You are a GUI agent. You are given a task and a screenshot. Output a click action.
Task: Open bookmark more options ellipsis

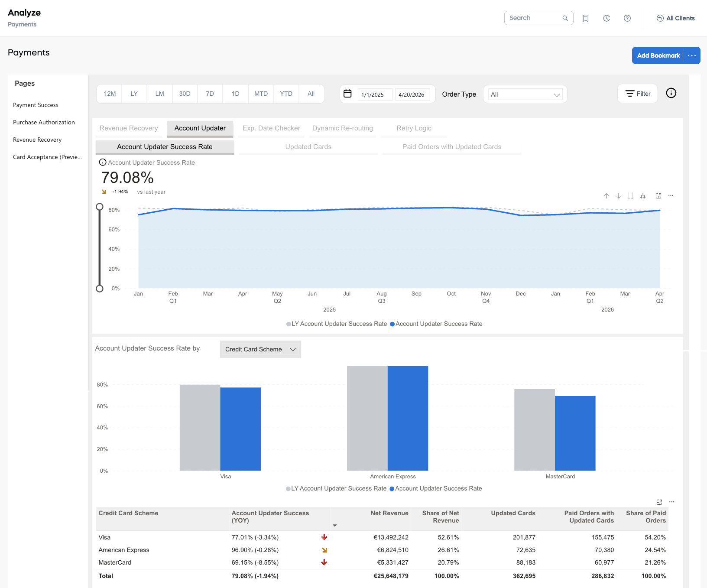click(x=692, y=55)
